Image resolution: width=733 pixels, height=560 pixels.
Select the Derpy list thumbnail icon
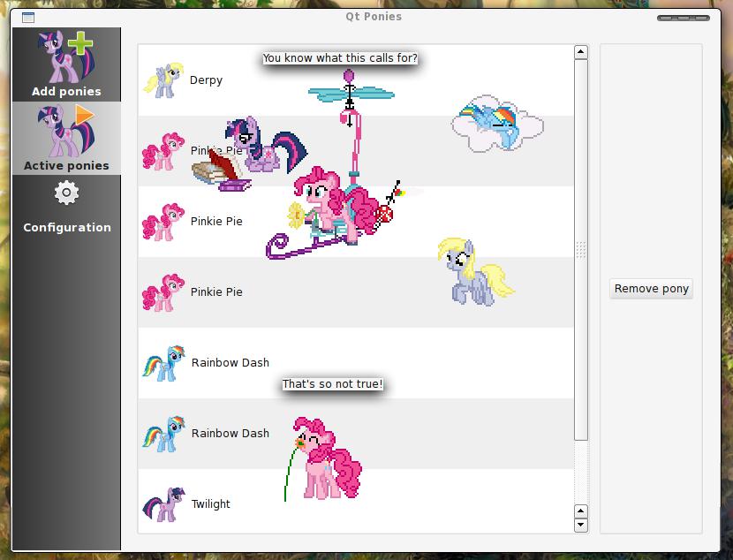[163, 80]
